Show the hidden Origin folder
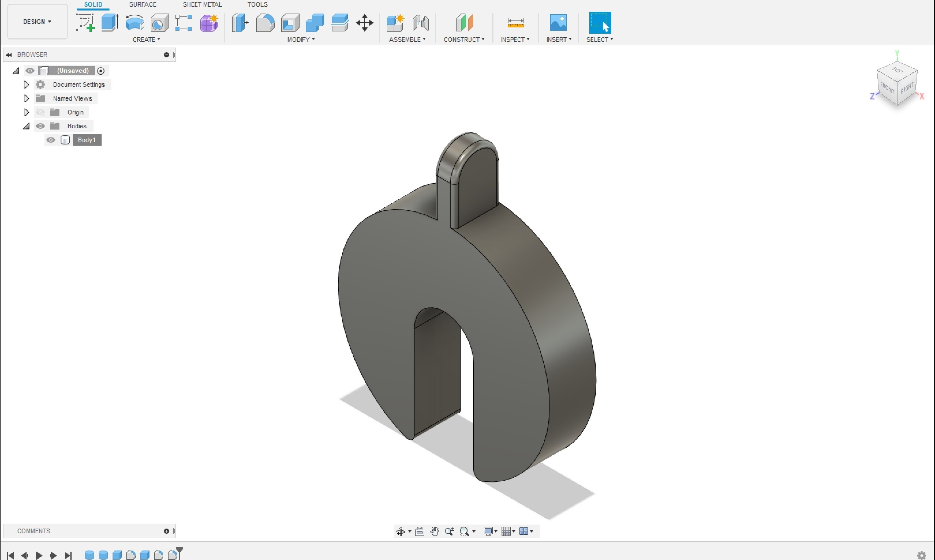Viewport: 935px width, 560px height. (40, 112)
